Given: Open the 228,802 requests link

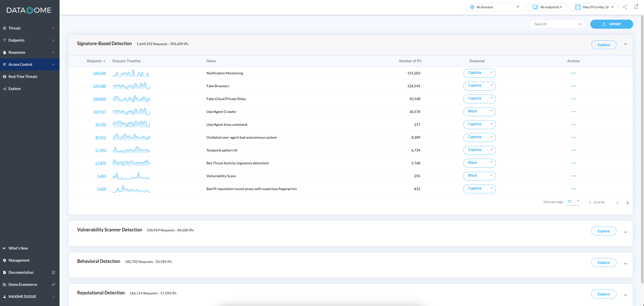Looking at the screenshot, I should point(100,99).
